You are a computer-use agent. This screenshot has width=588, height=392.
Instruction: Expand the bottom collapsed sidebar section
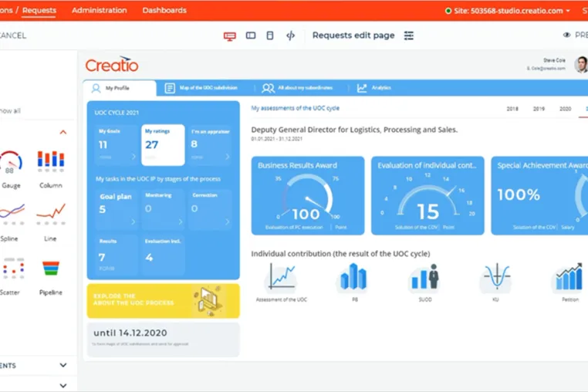coord(63,385)
